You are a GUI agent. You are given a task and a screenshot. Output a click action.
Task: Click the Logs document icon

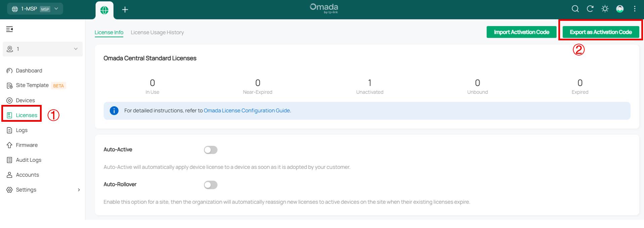9,130
